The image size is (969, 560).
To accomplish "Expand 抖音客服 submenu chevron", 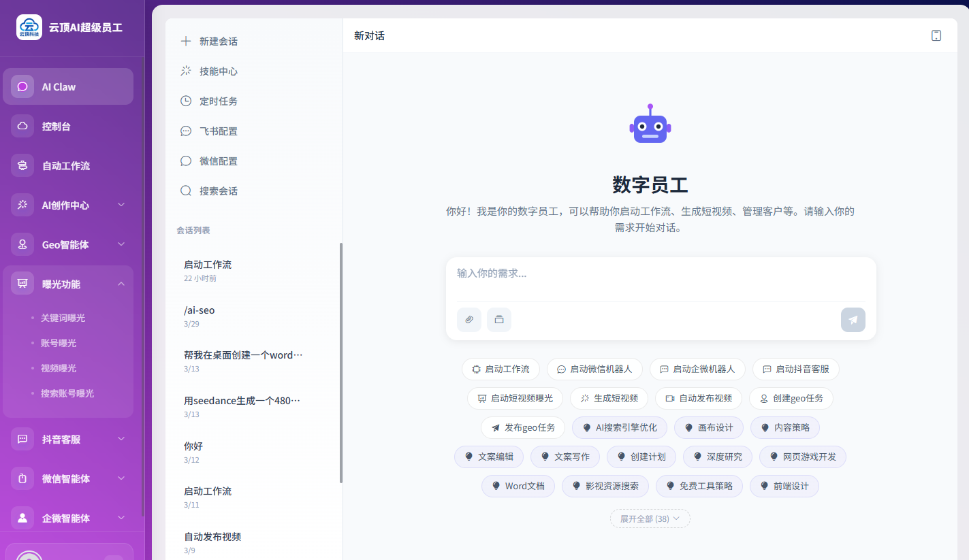I will (x=121, y=439).
